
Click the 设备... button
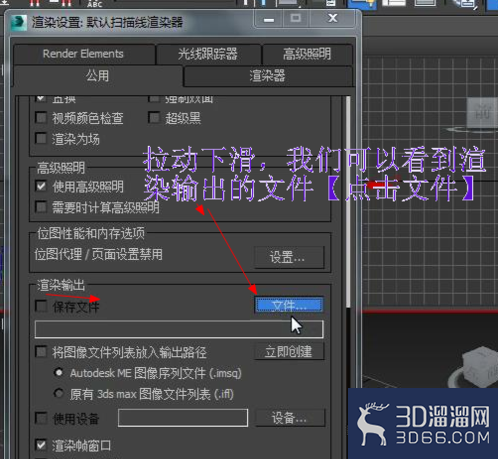(x=290, y=418)
